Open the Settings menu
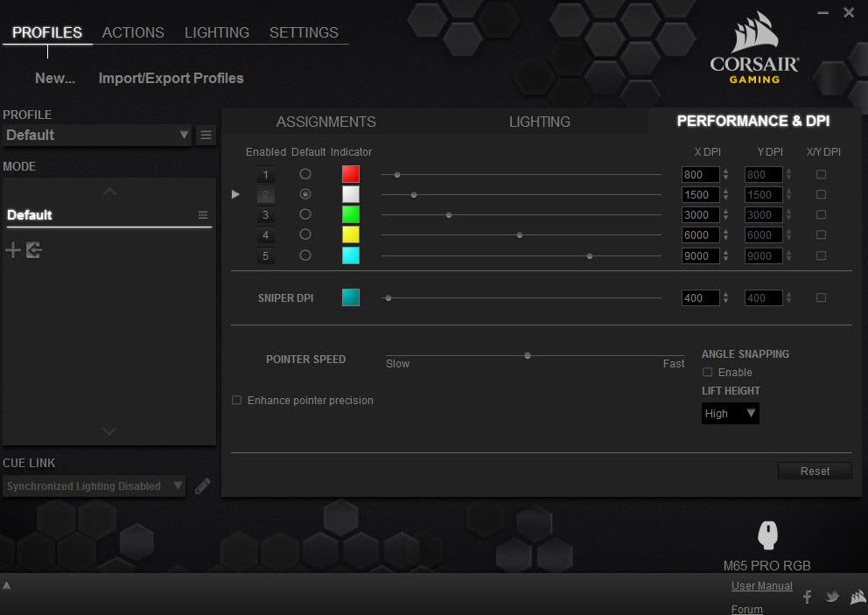The height and width of the screenshot is (615, 868). [x=304, y=32]
